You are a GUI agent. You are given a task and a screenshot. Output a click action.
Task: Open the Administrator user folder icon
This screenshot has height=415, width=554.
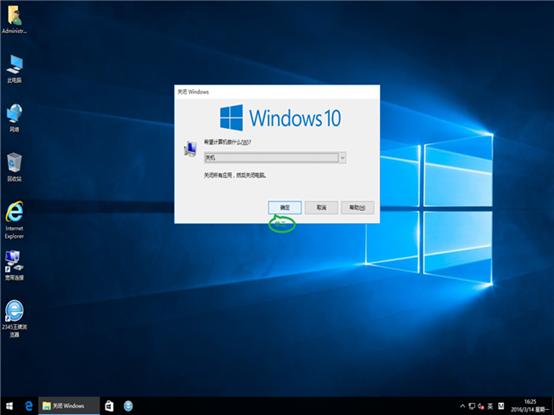(x=14, y=19)
